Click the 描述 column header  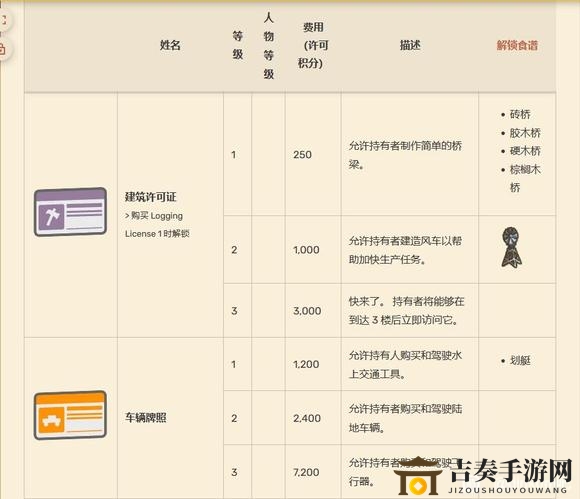click(410, 45)
